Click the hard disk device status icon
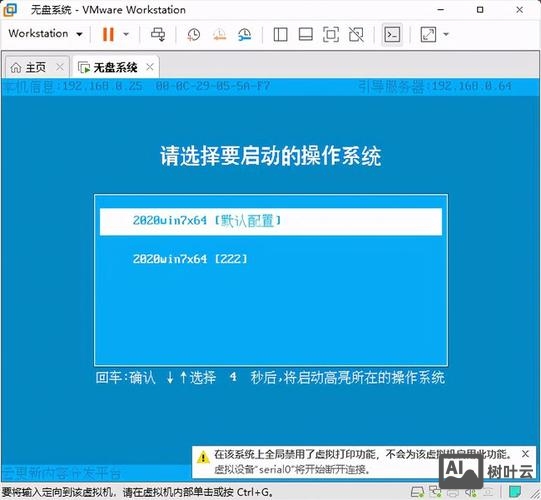541x500 pixels. coord(417,491)
